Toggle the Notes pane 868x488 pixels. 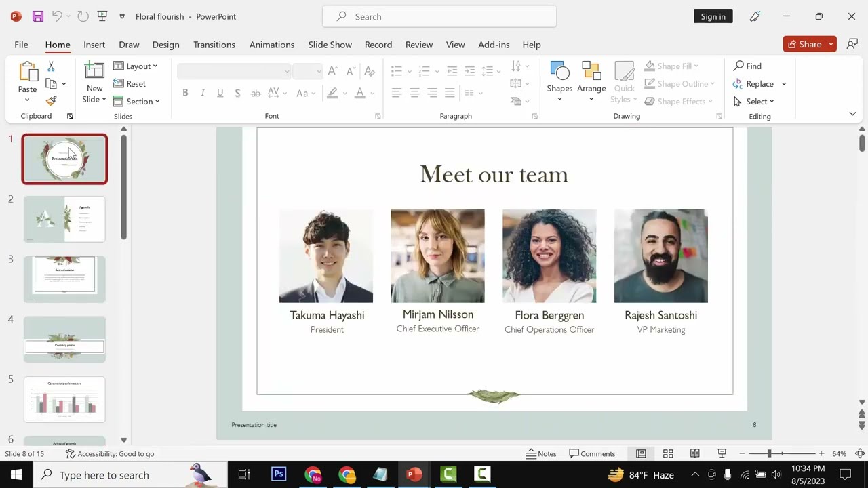(541, 453)
